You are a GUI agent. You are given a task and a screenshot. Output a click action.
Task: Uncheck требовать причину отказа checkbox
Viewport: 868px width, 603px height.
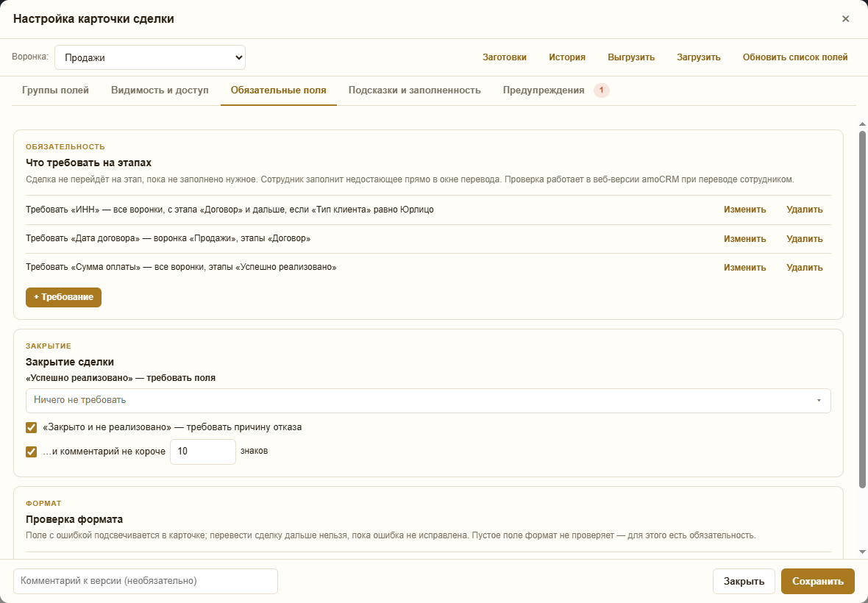tap(32, 428)
